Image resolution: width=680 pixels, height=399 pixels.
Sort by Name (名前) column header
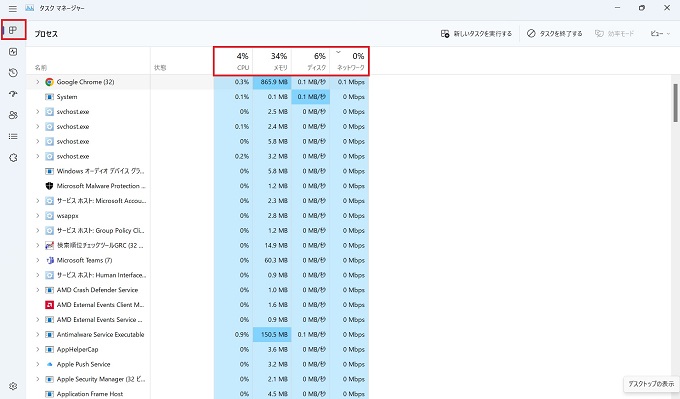(x=88, y=61)
